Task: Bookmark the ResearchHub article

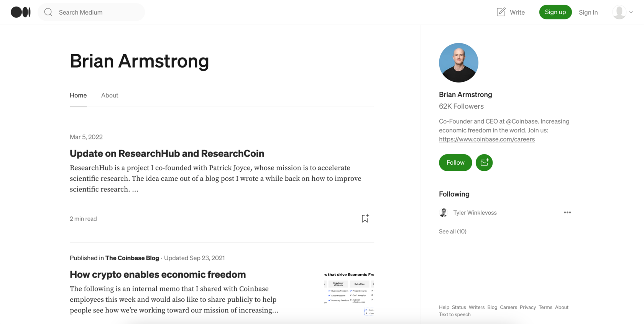Action: [365, 218]
